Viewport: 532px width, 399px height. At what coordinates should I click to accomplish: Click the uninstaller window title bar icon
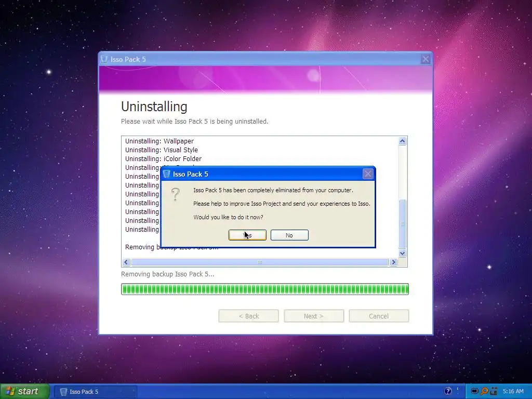point(104,59)
